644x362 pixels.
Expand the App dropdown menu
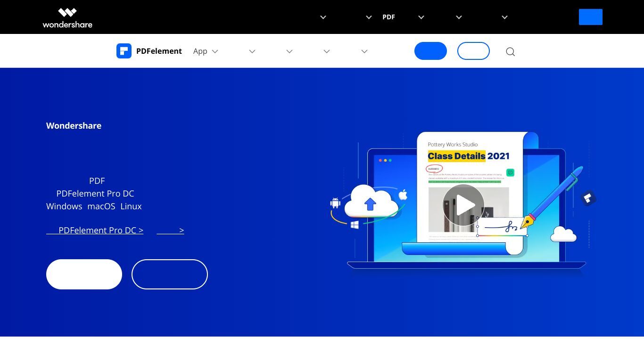point(215,51)
